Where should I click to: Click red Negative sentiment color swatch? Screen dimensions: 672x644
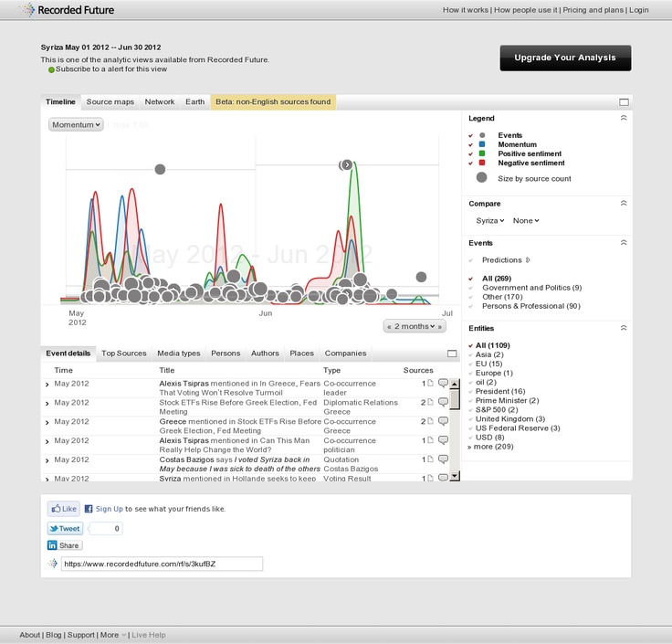click(482, 163)
